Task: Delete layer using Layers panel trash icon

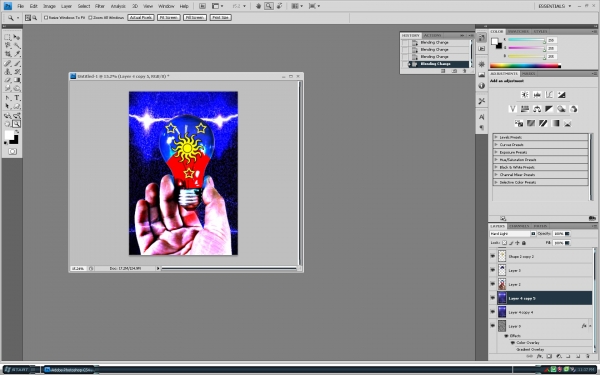Action: (587, 356)
